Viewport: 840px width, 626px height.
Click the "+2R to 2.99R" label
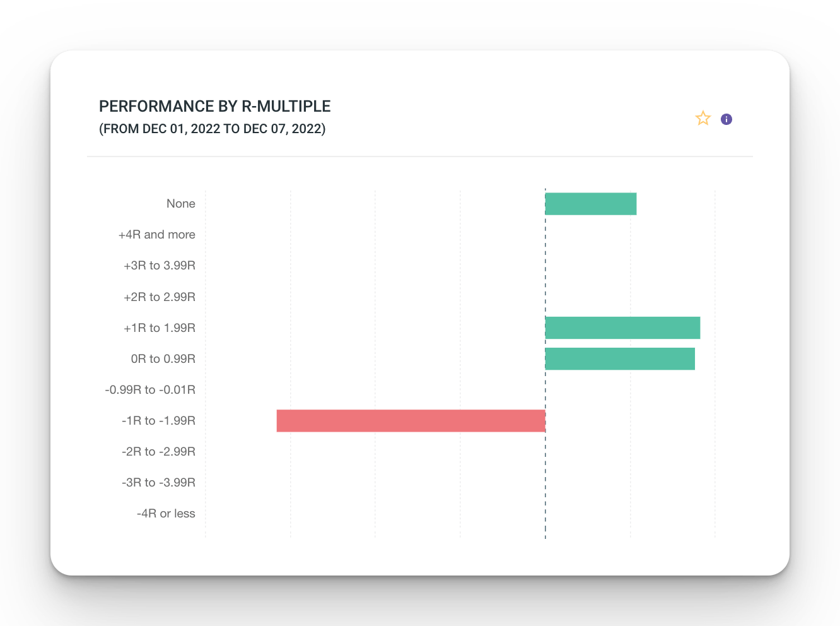pyautogui.click(x=159, y=297)
